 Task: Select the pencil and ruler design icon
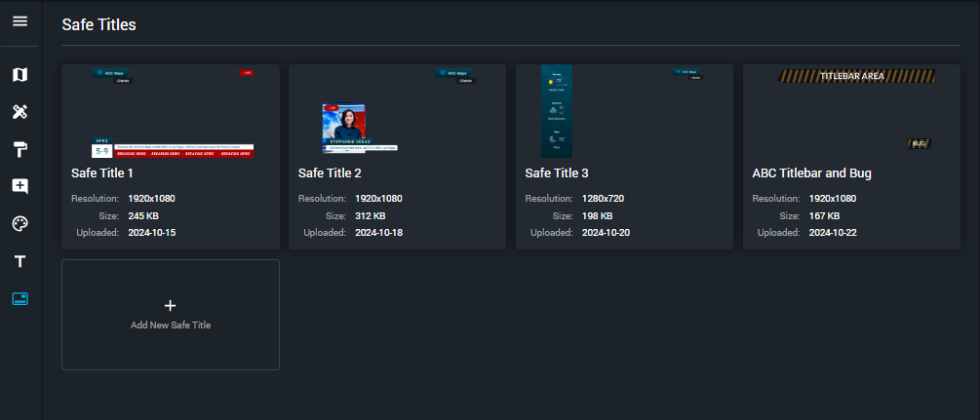click(x=20, y=112)
